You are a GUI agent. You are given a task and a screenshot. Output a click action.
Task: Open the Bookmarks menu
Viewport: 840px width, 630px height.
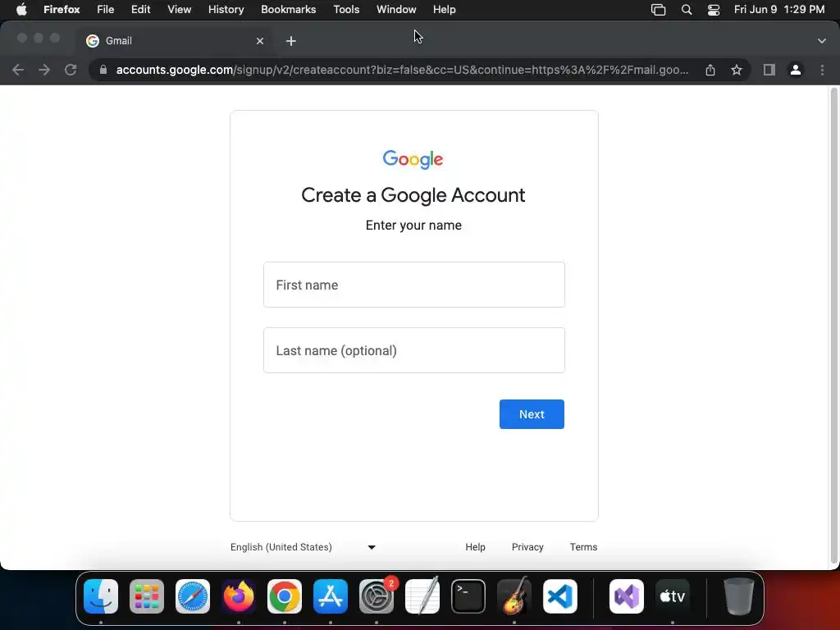click(288, 10)
